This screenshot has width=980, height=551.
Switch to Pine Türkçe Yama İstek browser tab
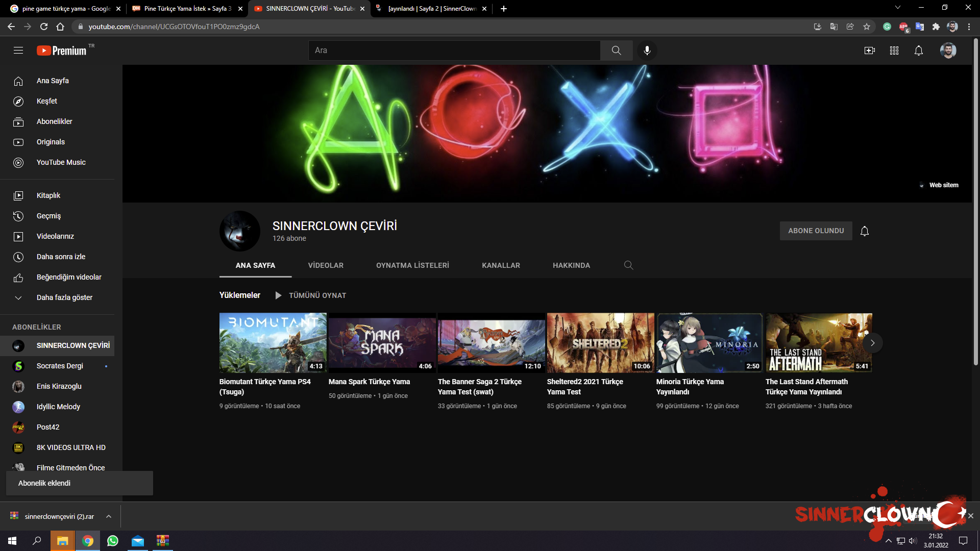coord(187,9)
